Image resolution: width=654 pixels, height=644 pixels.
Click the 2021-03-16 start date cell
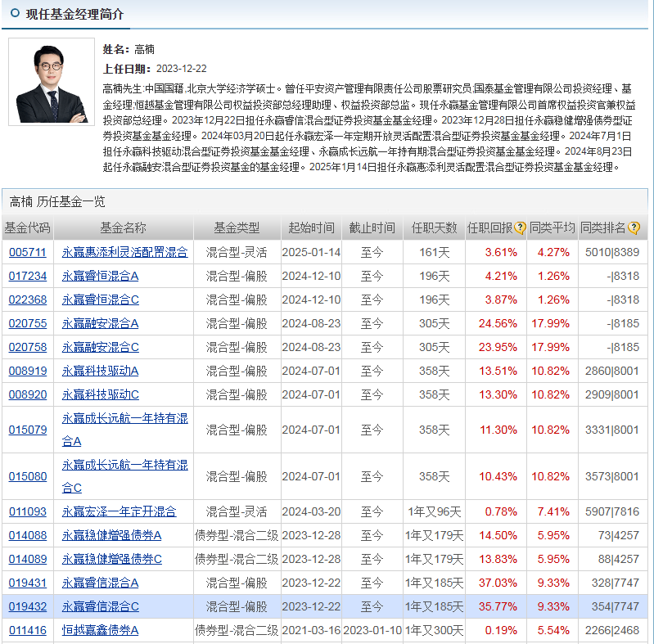click(311, 631)
